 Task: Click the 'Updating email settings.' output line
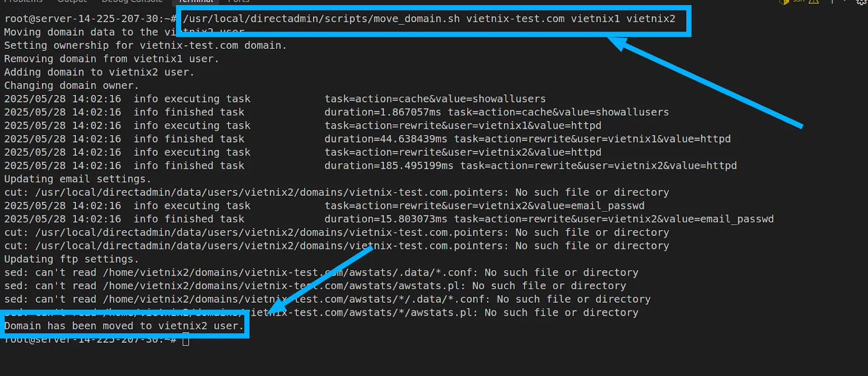click(x=78, y=179)
